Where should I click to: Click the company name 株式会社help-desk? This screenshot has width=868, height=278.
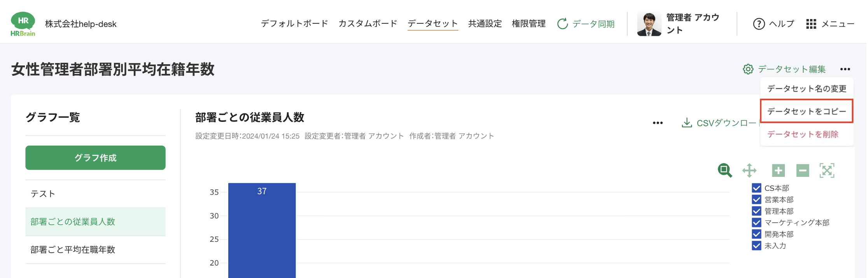[80, 24]
